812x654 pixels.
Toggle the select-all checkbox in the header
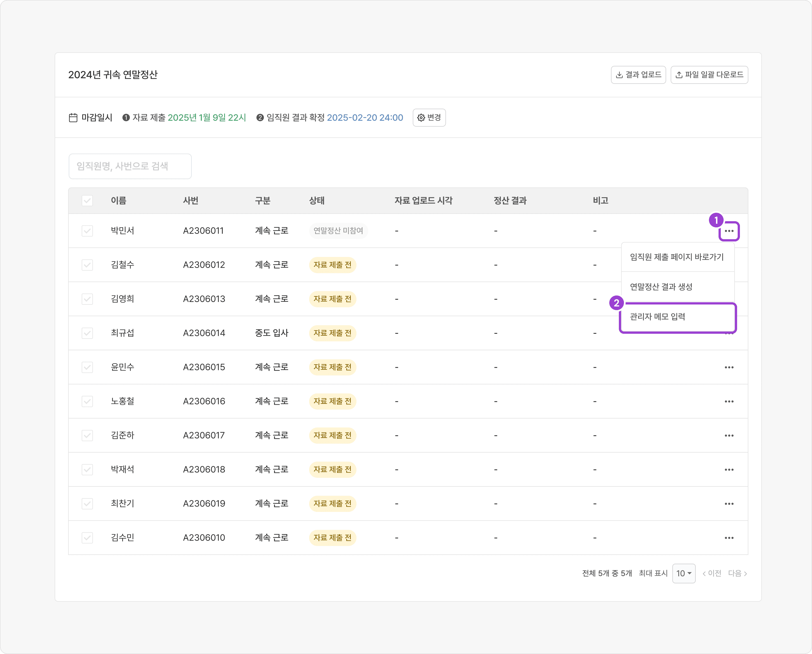87,200
